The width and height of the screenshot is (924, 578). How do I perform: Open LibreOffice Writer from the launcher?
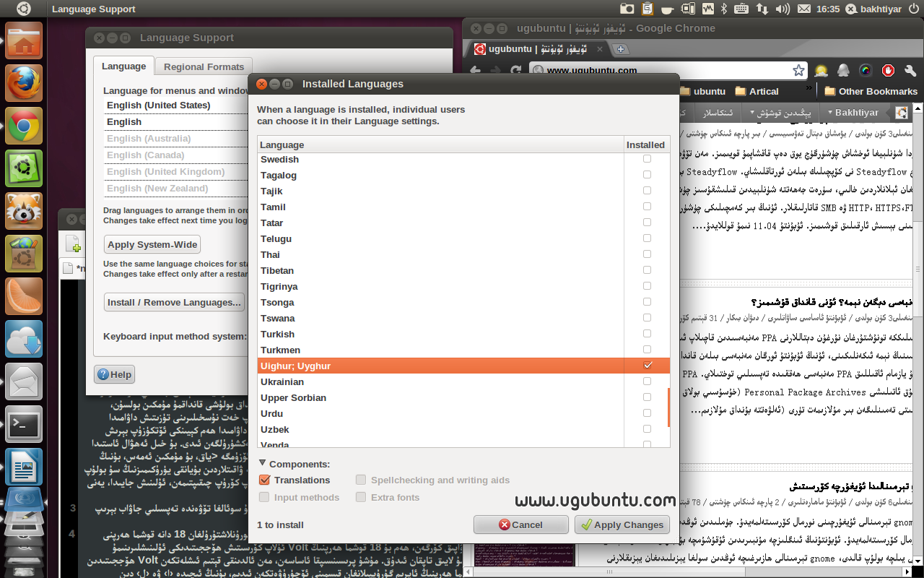24,467
